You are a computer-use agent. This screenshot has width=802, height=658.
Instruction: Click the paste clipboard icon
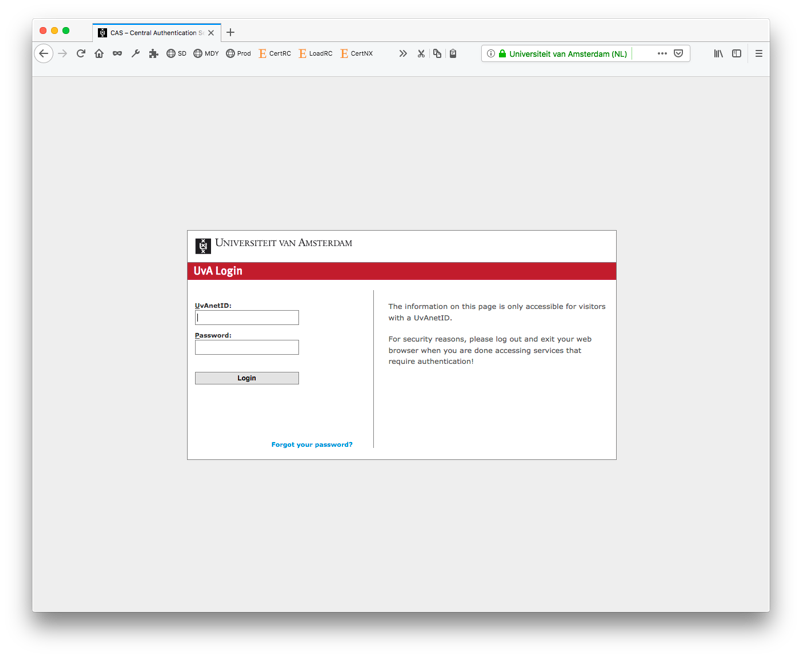(453, 53)
